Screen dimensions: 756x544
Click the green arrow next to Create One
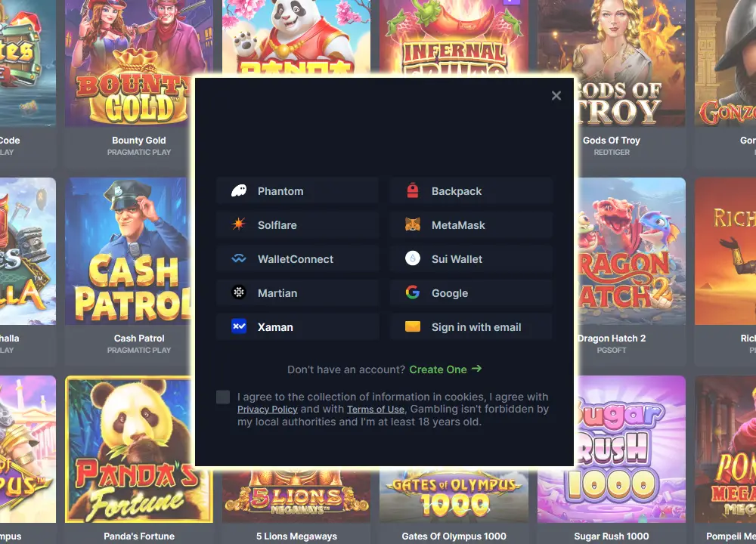point(477,369)
